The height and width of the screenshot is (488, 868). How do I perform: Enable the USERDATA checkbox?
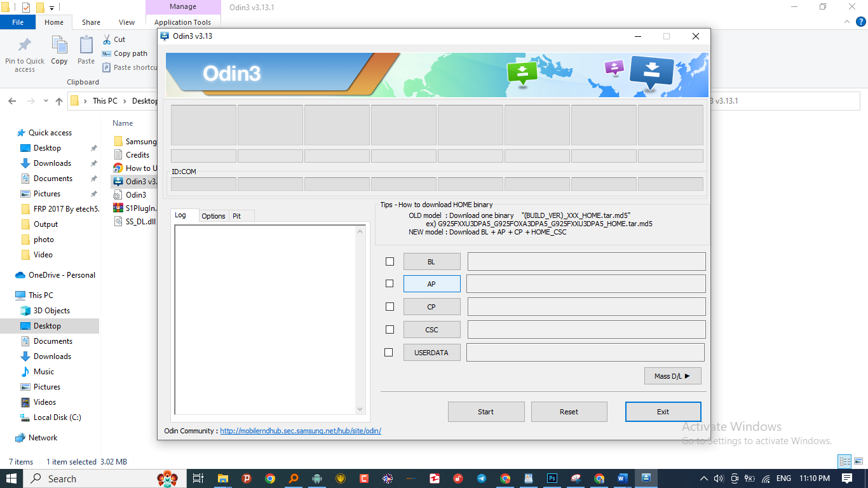click(388, 352)
